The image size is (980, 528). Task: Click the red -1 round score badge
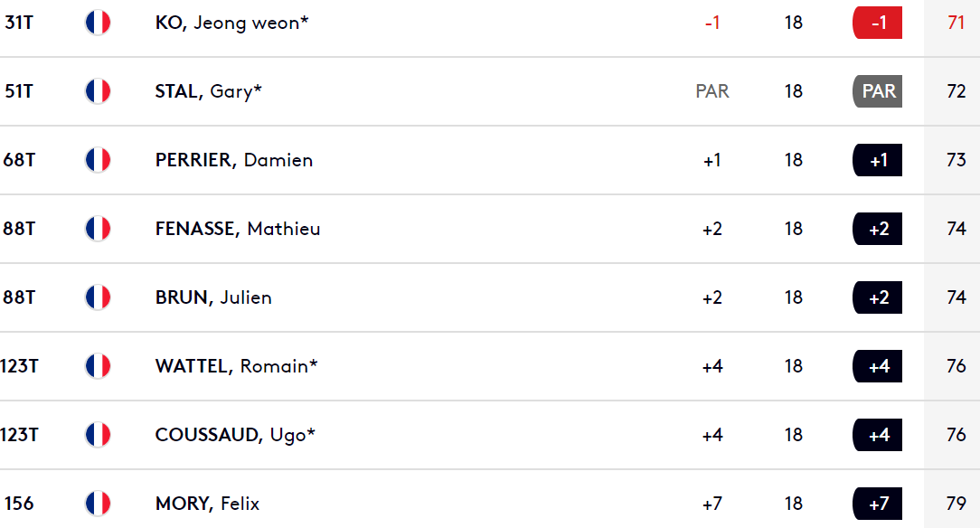coord(878,23)
